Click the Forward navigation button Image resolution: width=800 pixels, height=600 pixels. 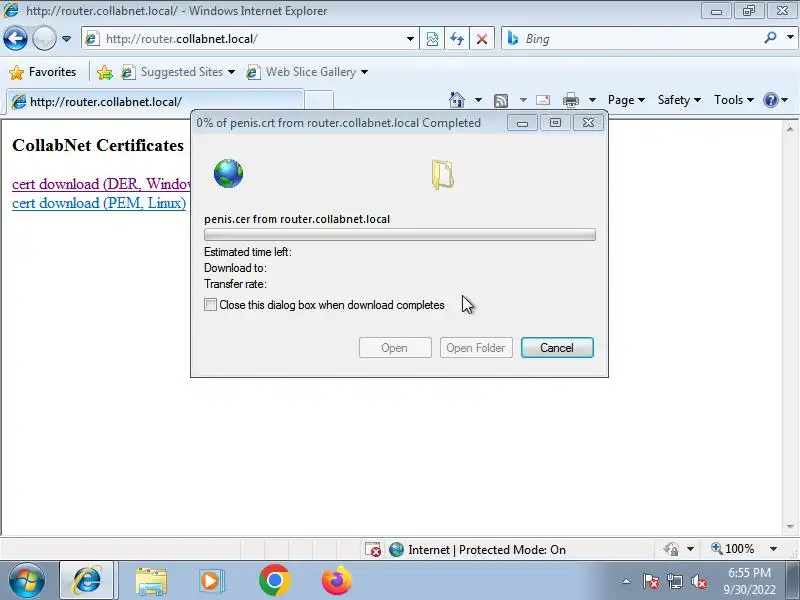coord(44,39)
